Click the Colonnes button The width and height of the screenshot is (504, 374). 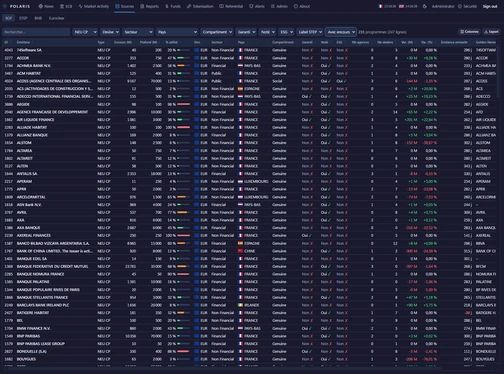click(469, 32)
